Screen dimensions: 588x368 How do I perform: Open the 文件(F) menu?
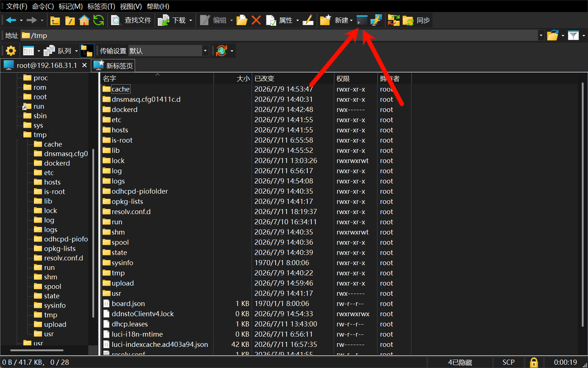tap(16, 6)
